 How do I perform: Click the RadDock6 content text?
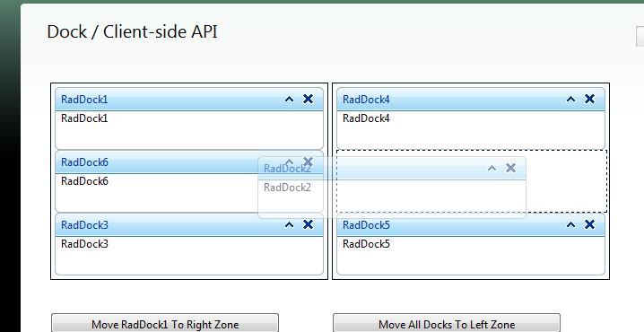click(84, 181)
